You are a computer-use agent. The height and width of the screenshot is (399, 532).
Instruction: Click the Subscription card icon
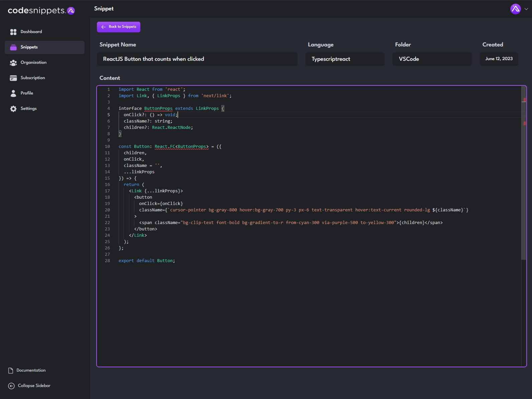point(13,78)
